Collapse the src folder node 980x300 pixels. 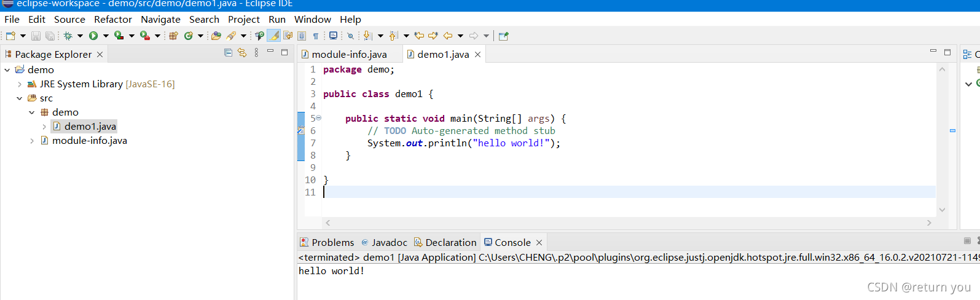[x=20, y=98]
